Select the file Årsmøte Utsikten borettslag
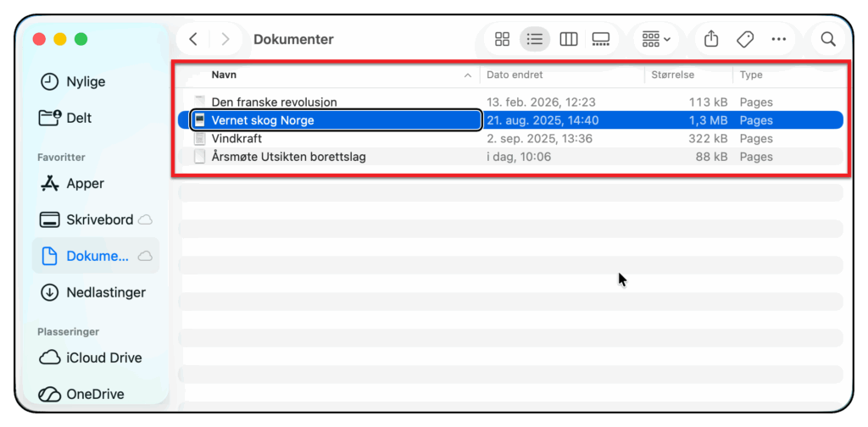The width and height of the screenshot is (868, 427). (x=509, y=157)
